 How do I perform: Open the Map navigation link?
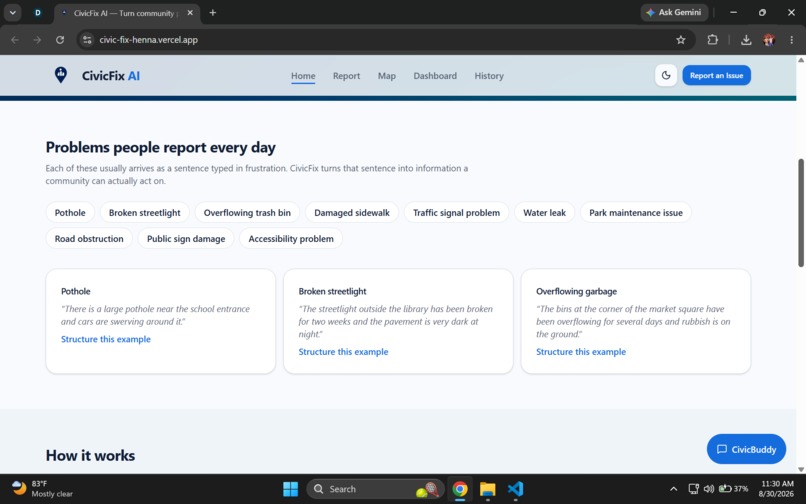387,76
